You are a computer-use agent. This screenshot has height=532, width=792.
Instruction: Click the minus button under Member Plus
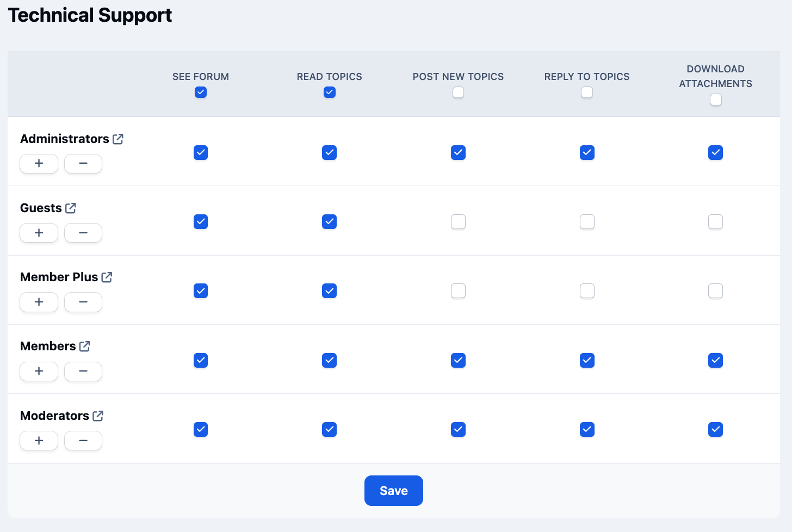coord(83,302)
